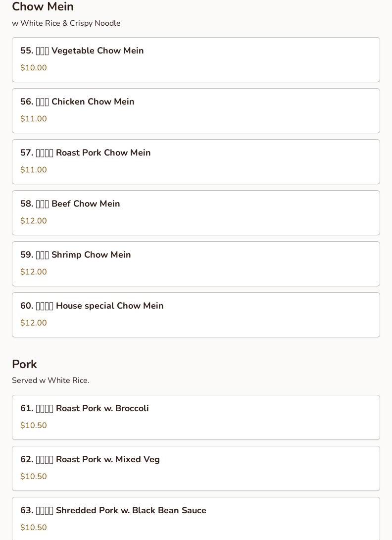Choose 57. Roast Pork Chow Mein
Image resolution: width=392 pixels, height=540 pixels.
pyautogui.click(x=196, y=162)
